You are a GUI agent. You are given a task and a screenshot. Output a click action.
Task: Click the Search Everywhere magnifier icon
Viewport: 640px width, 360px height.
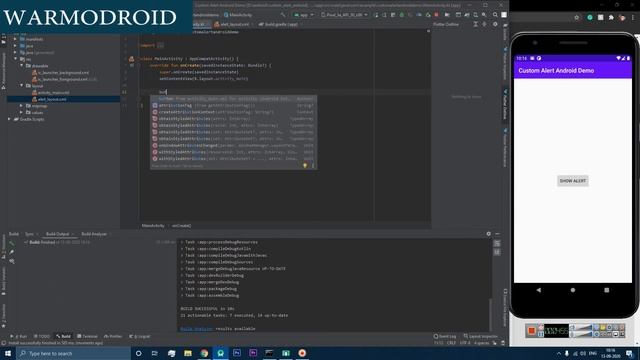495,15
